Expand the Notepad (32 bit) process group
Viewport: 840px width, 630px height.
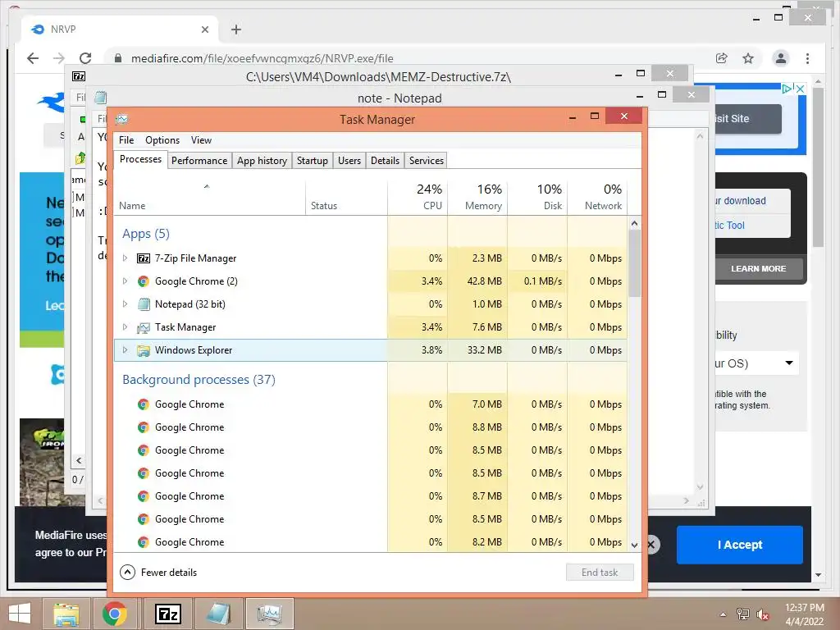coord(125,304)
